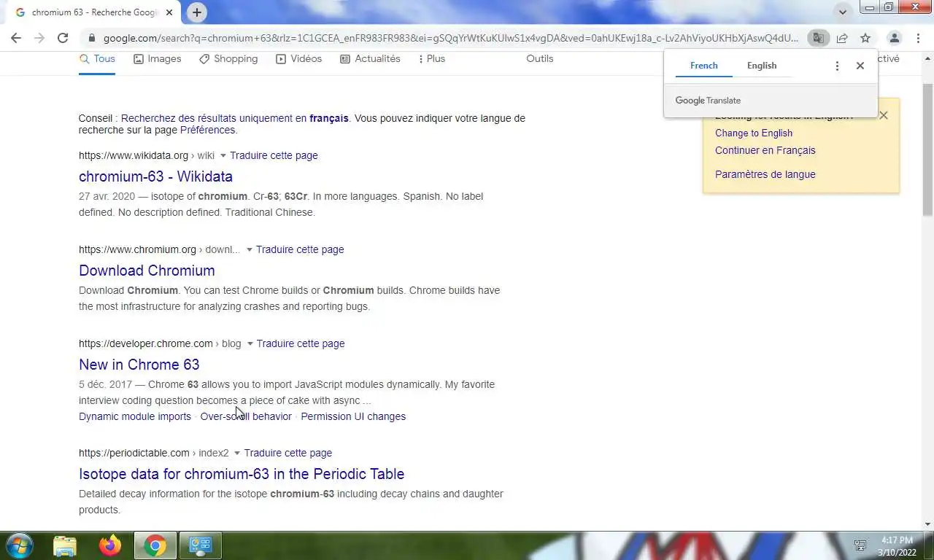
Task: Open Dynamic module imports sitelink
Action: point(135,416)
